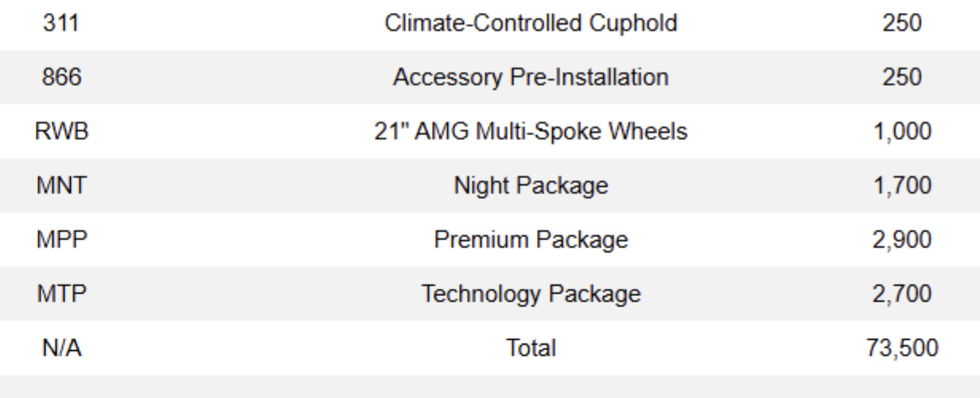Click the 2,900 Premium Package price
Screen dimensions: 980x398
[x=901, y=240]
